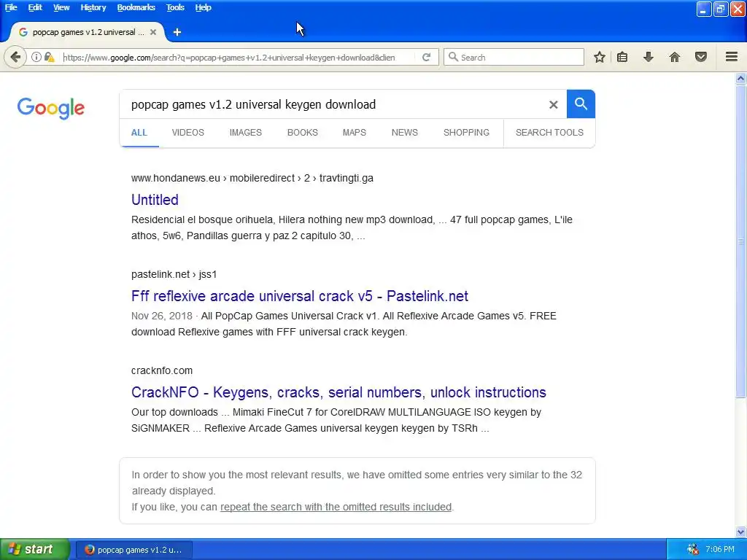Click the Firefox taskbar item popcap games
Image resolution: width=747 pixels, height=560 pixels.
click(134, 550)
